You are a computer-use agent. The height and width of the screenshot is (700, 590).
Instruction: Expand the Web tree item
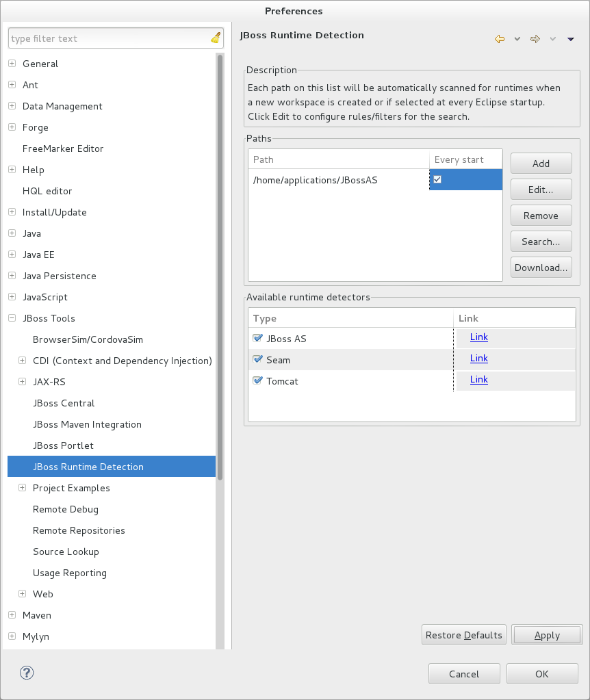[x=22, y=594]
